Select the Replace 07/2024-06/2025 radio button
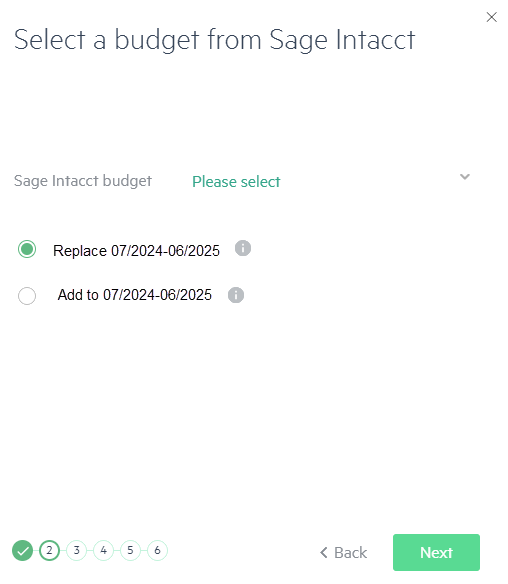The image size is (508, 584). (x=27, y=249)
